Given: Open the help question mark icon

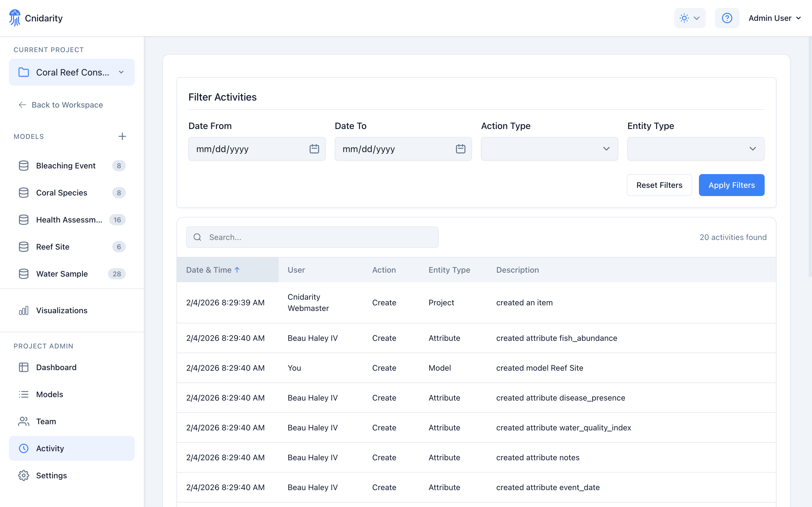Looking at the screenshot, I should (x=727, y=18).
